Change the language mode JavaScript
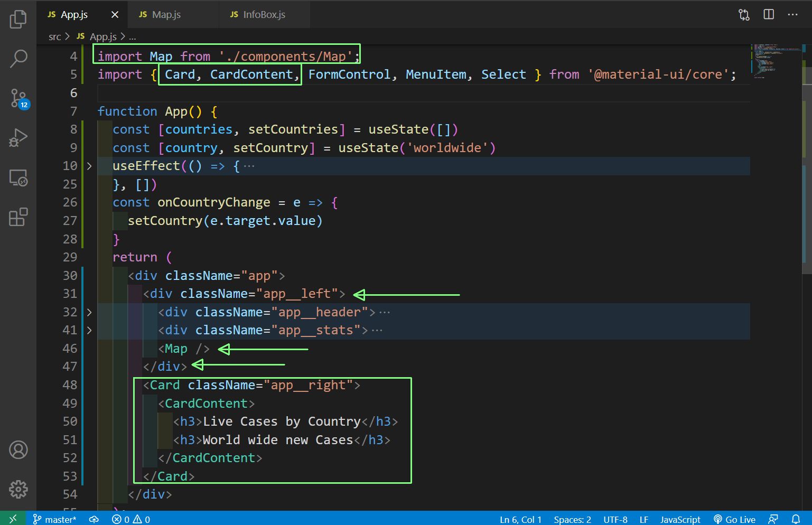Viewport: 812px width, 525px height. (x=680, y=519)
